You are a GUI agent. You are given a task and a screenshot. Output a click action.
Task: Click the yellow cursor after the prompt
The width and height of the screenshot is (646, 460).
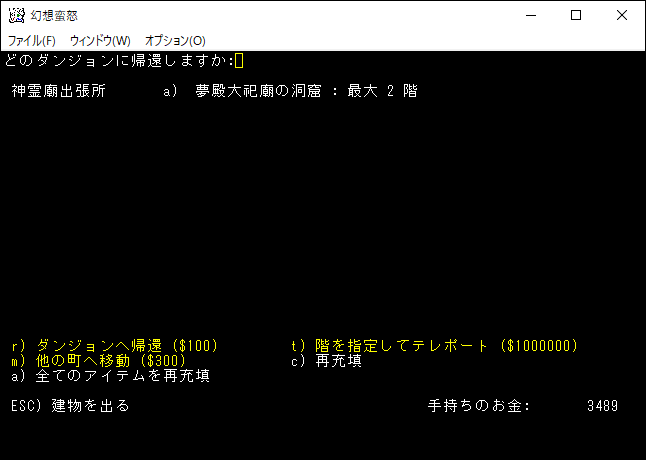pos(239,61)
